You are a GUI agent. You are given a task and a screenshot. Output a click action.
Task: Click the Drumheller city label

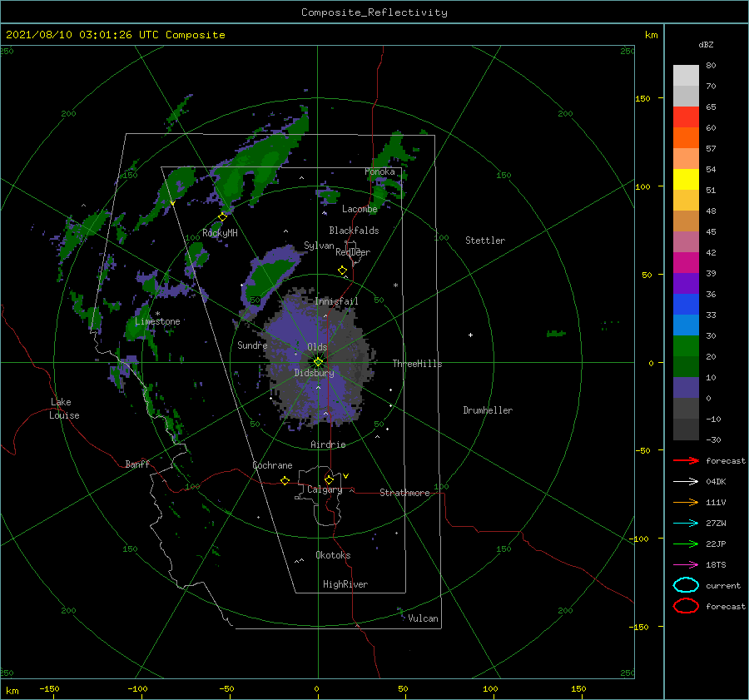(488, 410)
